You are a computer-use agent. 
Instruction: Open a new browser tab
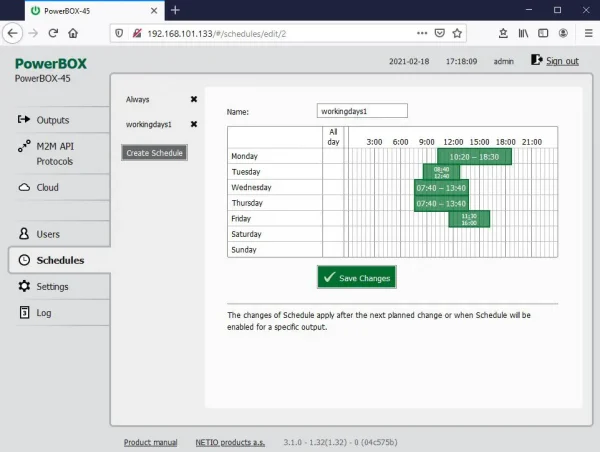point(175,10)
